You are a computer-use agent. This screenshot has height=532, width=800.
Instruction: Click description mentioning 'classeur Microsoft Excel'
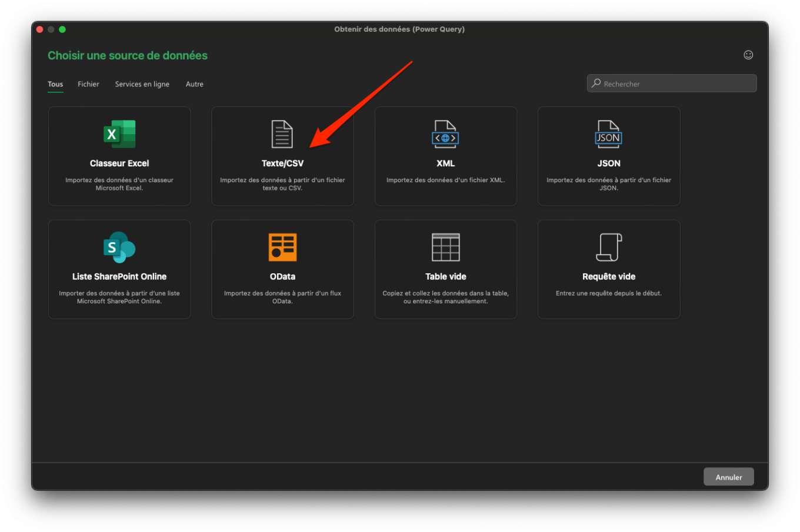(119, 184)
